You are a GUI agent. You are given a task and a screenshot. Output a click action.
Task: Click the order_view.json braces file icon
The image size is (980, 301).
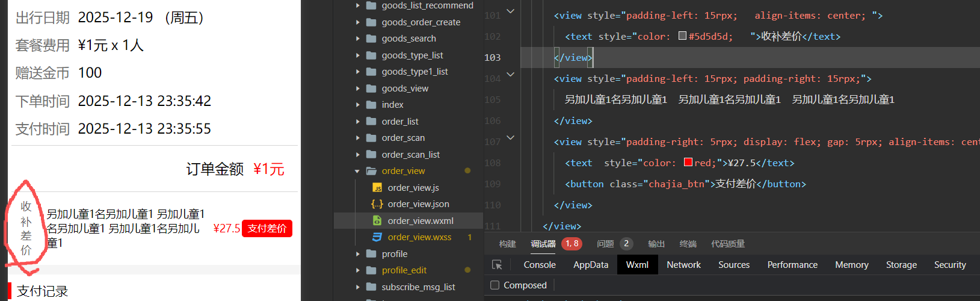[x=377, y=204]
